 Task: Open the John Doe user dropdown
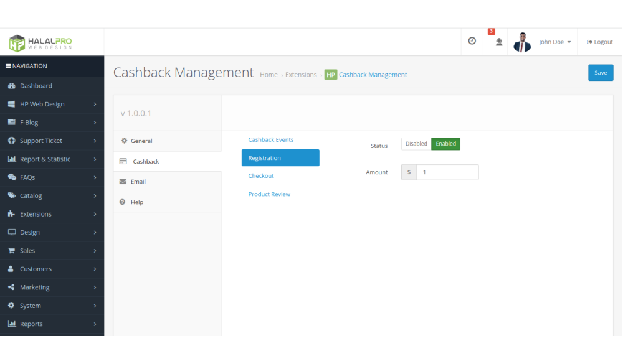[x=554, y=42]
